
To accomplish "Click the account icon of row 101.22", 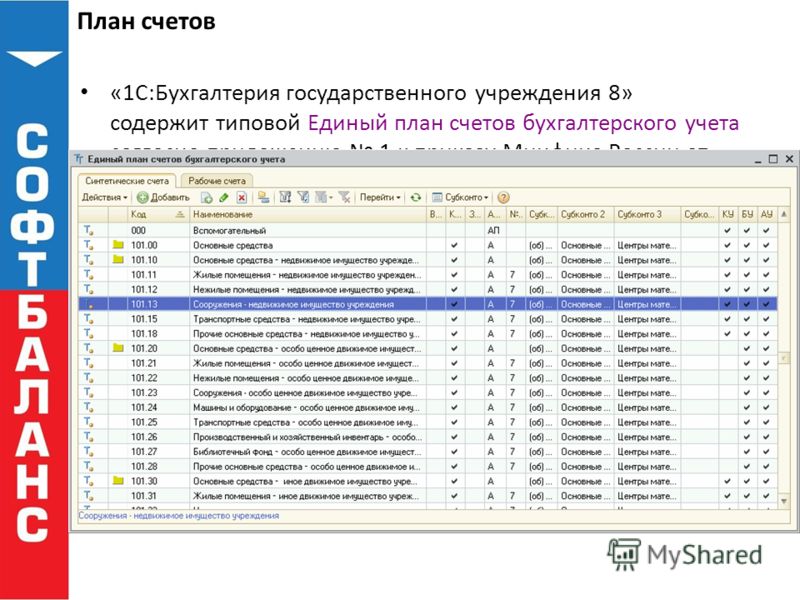I will pos(89,378).
